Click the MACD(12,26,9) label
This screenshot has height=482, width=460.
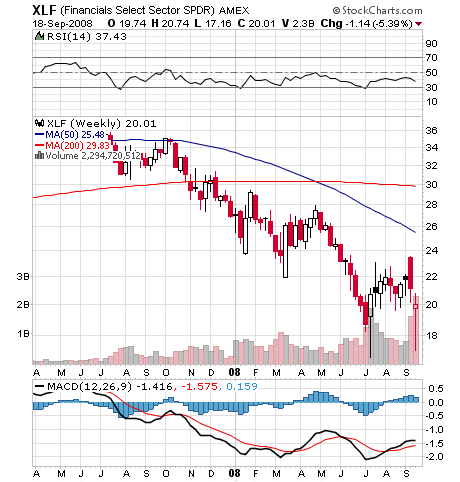[90, 387]
